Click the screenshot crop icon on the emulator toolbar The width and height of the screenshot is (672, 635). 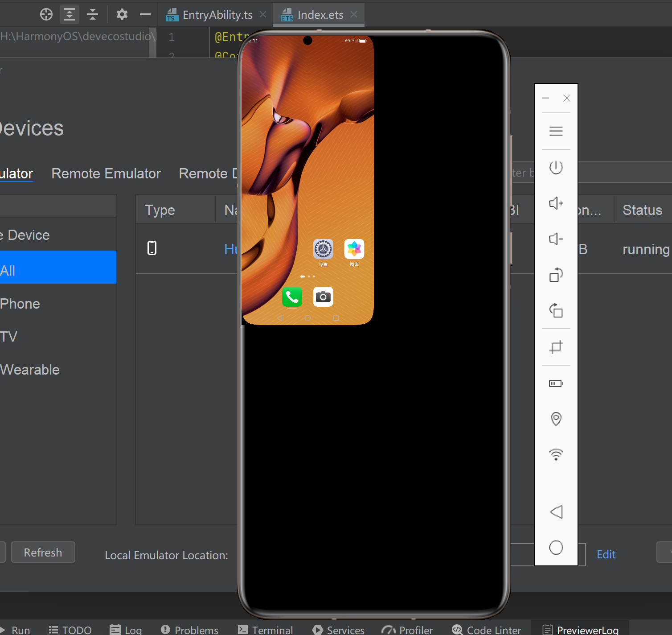pyautogui.click(x=556, y=347)
